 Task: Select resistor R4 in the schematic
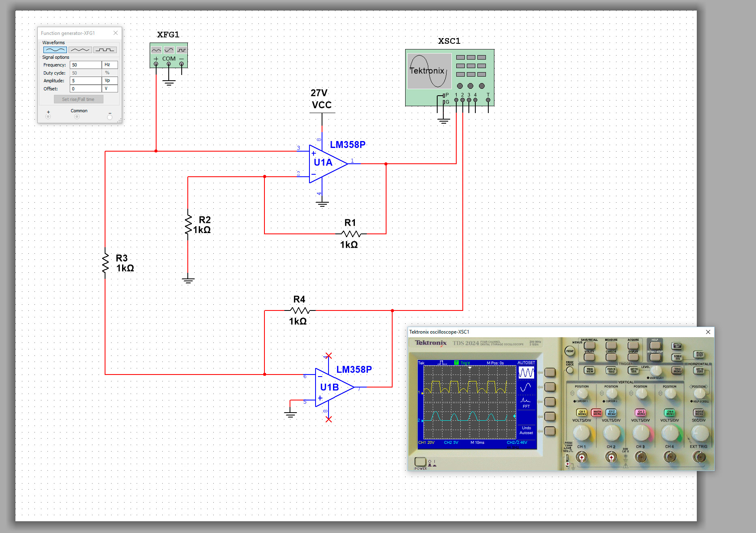300,310
